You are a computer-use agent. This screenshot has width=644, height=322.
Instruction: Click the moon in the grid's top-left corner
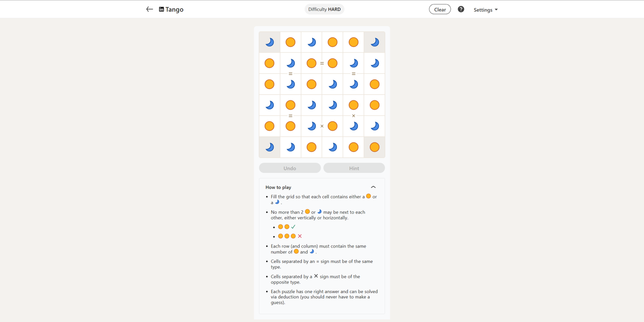pos(270,42)
